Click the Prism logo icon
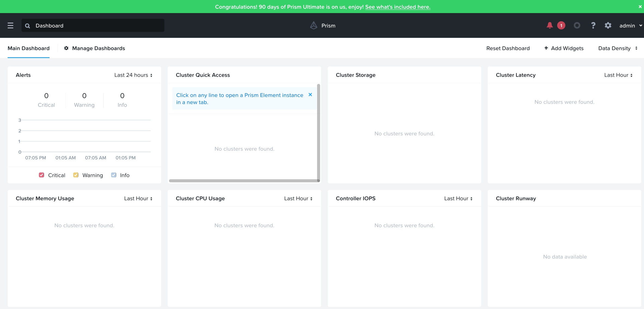 tap(314, 25)
